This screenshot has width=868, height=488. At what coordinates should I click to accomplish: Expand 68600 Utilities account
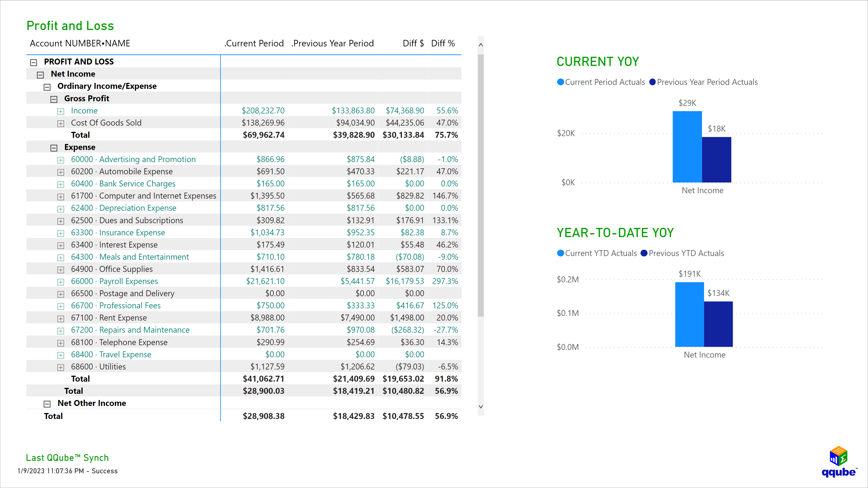click(61, 367)
